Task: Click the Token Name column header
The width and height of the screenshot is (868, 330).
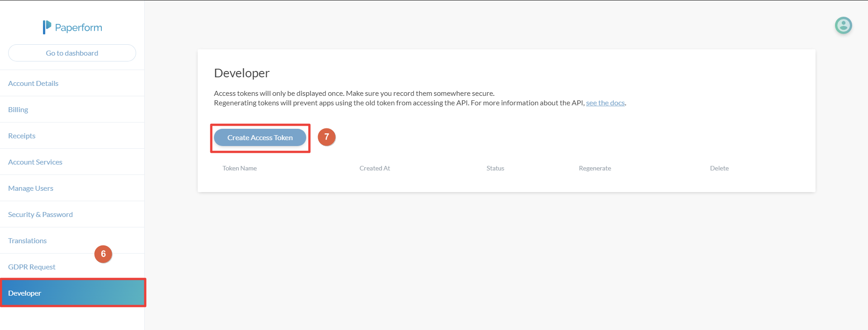Action: tap(240, 168)
